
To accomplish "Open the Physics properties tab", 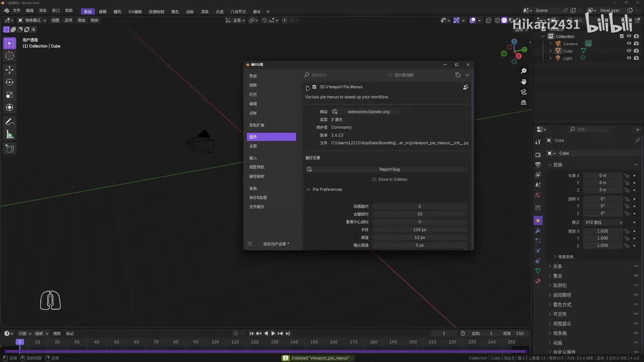I will (538, 250).
